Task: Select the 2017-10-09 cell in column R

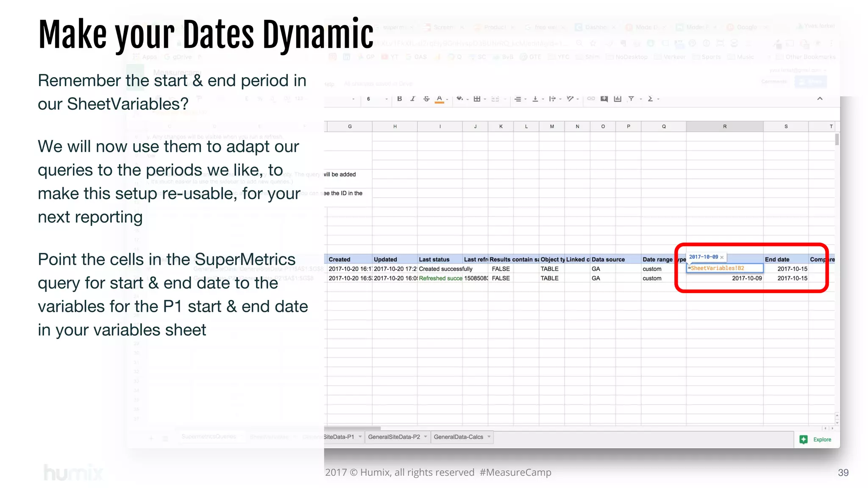Action: point(725,278)
